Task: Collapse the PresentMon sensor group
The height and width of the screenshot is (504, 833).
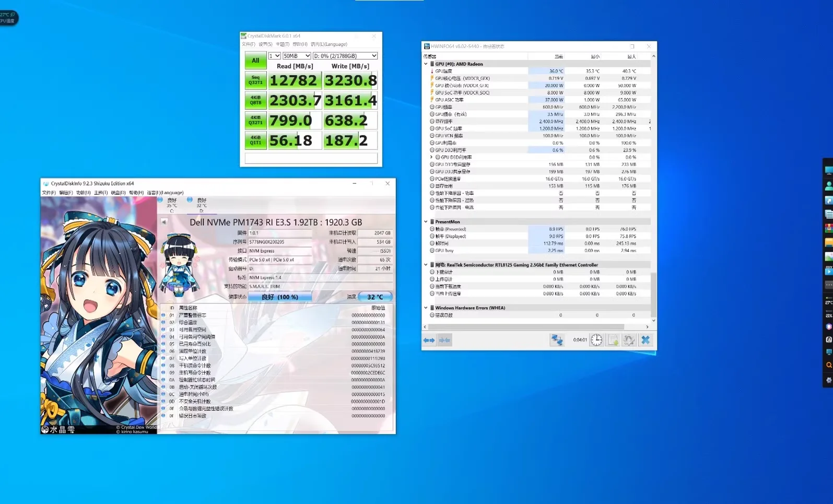Action: point(426,222)
